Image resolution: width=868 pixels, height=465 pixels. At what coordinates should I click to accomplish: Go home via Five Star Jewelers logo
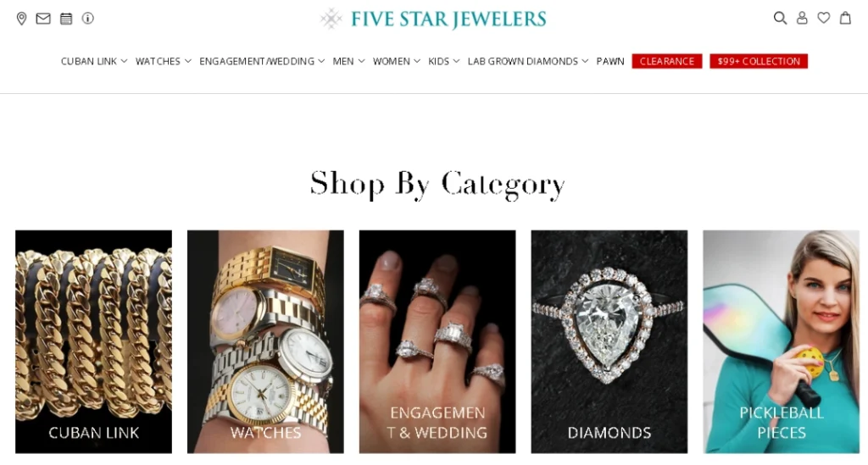click(433, 19)
